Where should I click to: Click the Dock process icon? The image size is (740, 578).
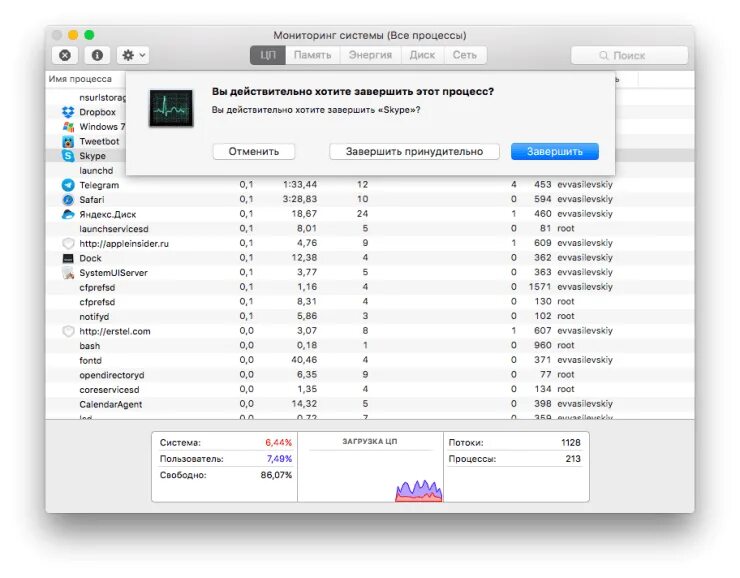pyautogui.click(x=68, y=258)
